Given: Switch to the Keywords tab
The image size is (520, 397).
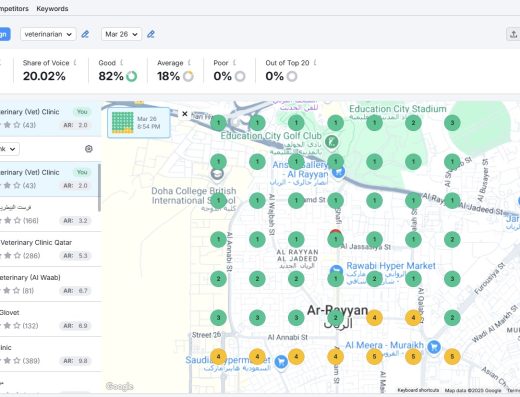Looking at the screenshot, I should pyautogui.click(x=52, y=9).
